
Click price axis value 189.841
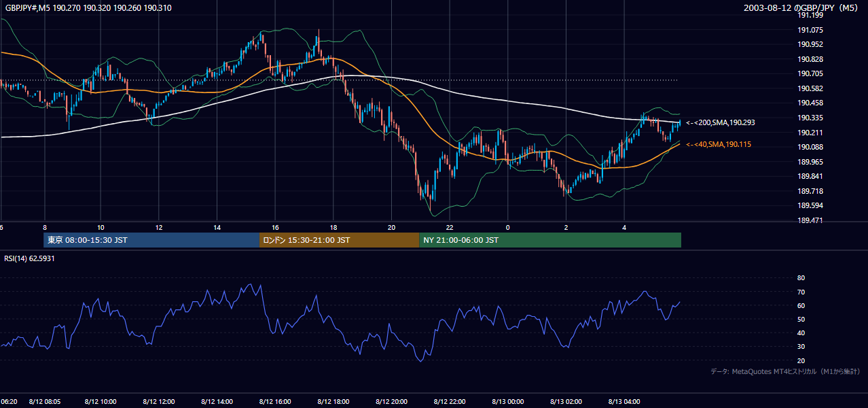click(810, 176)
